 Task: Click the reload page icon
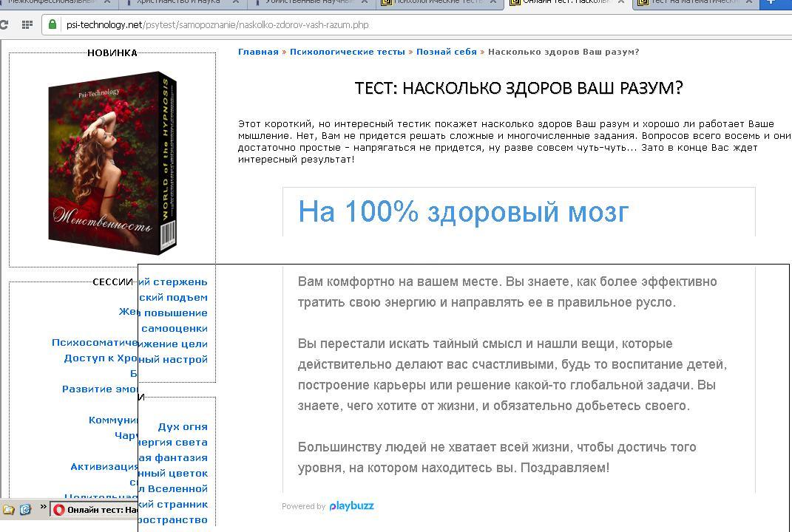[5, 24]
